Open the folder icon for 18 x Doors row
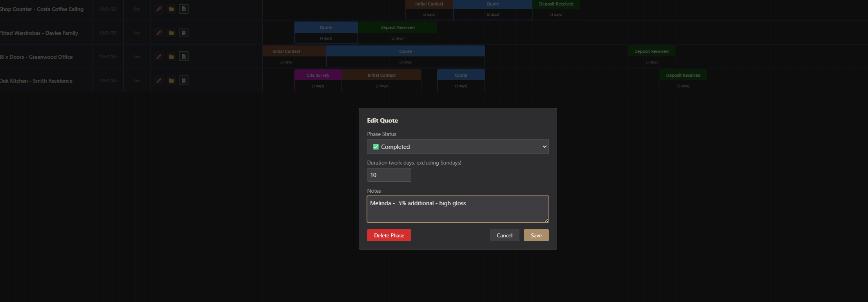The width and height of the screenshot is (868, 302). pyautogui.click(x=171, y=57)
